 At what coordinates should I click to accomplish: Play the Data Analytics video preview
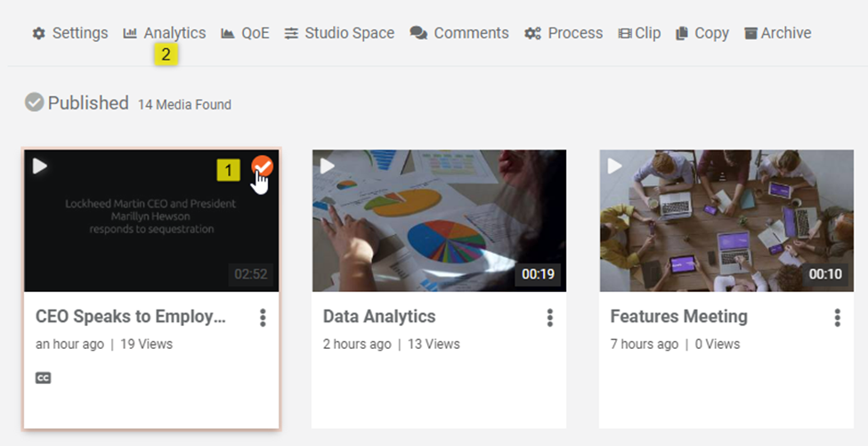tap(328, 166)
